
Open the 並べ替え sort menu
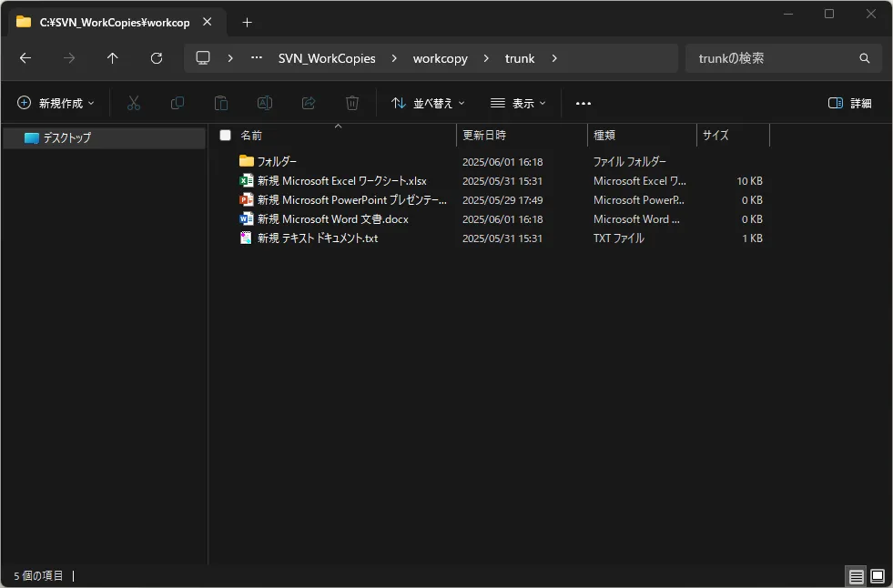(428, 103)
